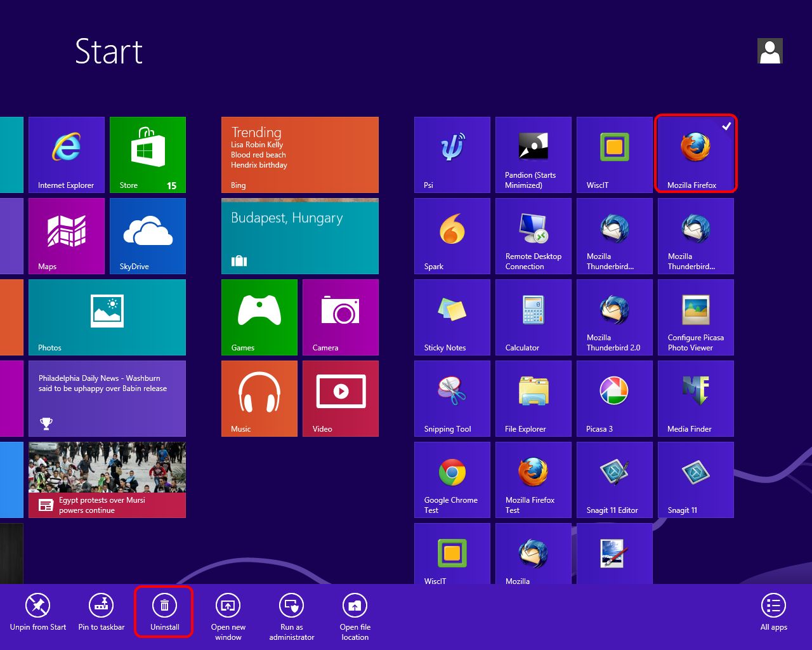Choose Run as administrator
Image resolution: width=812 pixels, height=650 pixels.
pyautogui.click(x=292, y=618)
